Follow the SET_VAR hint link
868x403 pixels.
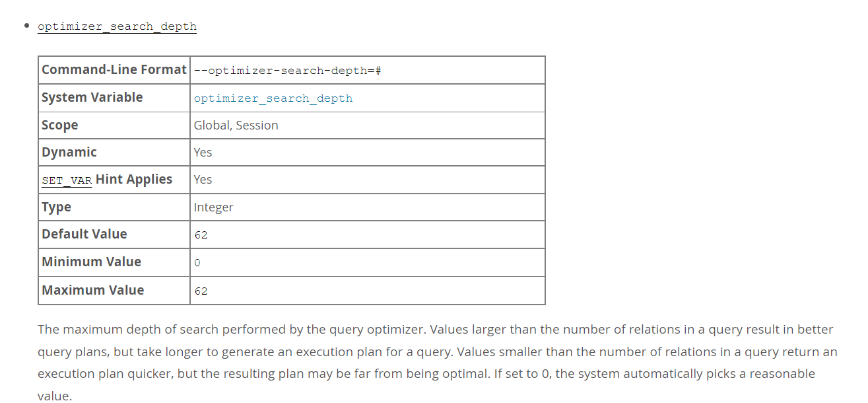[67, 180]
